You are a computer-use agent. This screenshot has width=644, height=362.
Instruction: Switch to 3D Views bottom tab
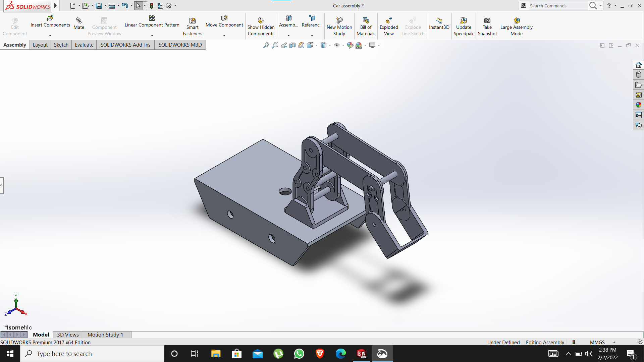pos(68,335)
